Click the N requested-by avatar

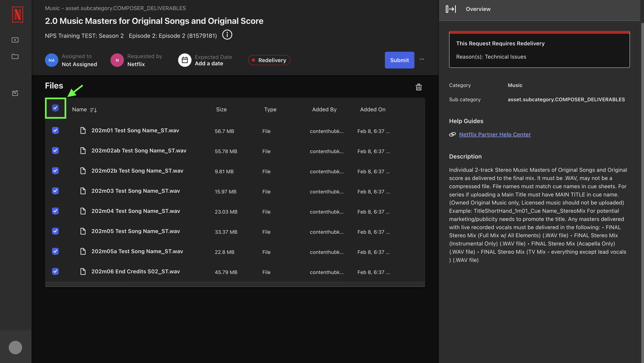(x=117, y=60)
